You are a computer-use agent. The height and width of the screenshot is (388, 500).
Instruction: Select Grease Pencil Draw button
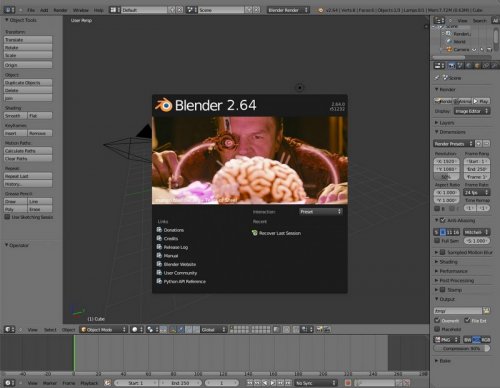coord(15,201)
